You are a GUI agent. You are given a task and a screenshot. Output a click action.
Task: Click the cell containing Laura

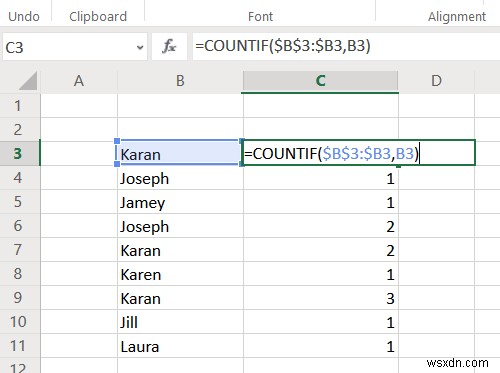pyautogui.click(x=180, y=345)
